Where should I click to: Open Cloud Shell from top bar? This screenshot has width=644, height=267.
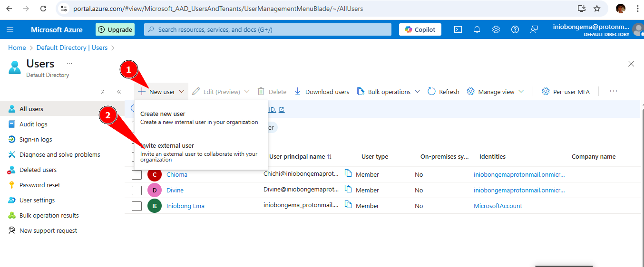tap(458, 29)
